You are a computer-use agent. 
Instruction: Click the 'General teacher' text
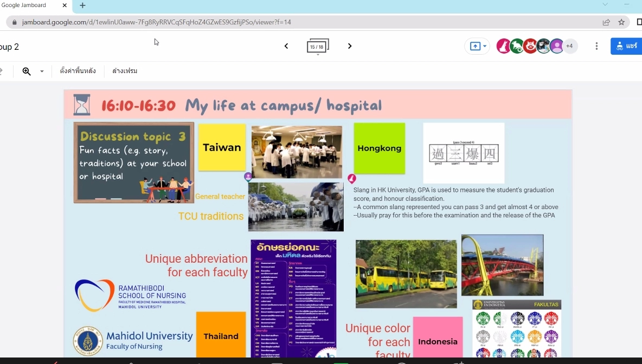tap(220, 196)
